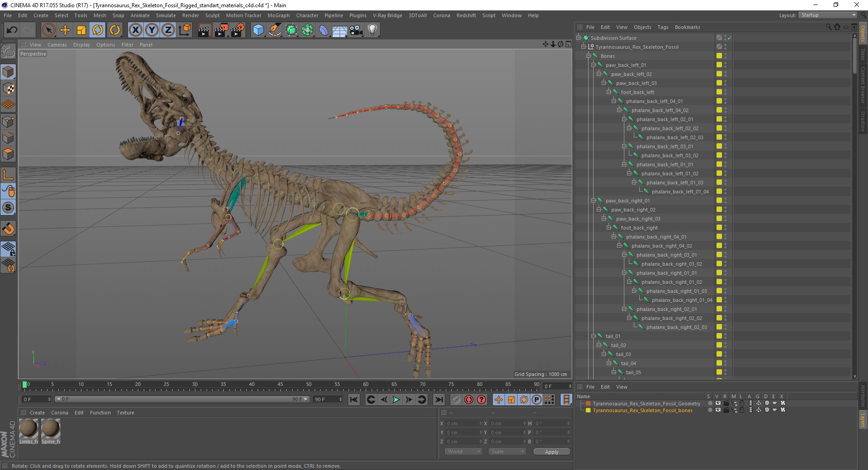The image size is (868, 470).
Task: Add a light object
Action: point(372,30)
